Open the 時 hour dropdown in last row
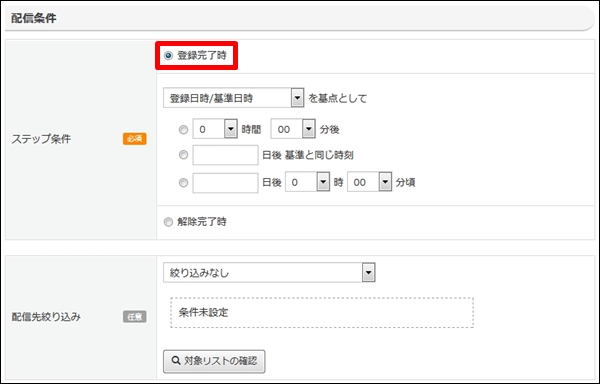Image resolution: width=600 pixels, height=384 pixels. pyautogui.click(x=308, y=182)
